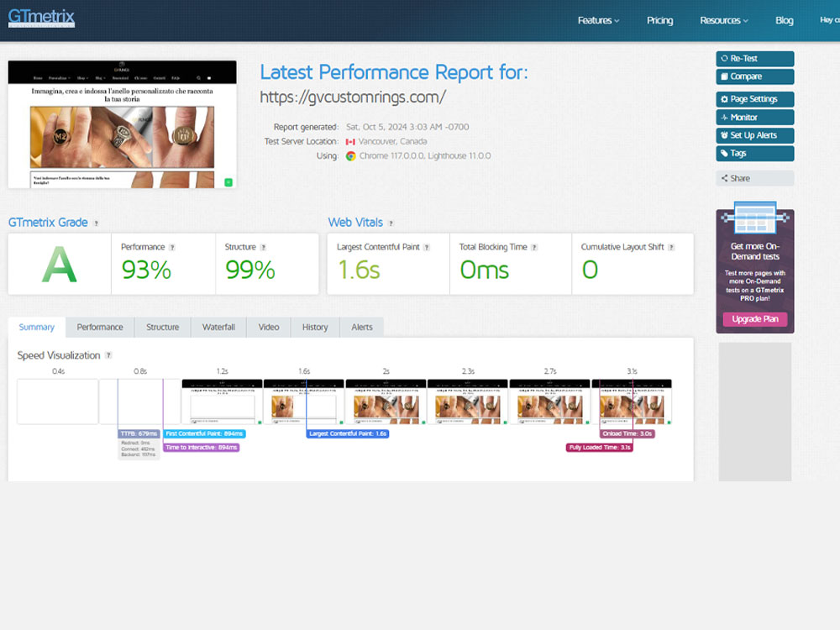This screenshot has height=630, width=840.
Task: Click Largest Contentful Paint: 1.6s marker
Action: coord(348,434)
